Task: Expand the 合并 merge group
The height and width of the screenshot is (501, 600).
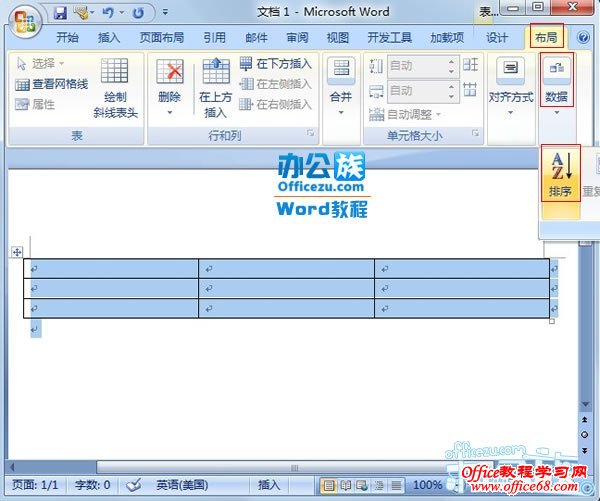Action: pyautogui.click(x=341, y=88)
